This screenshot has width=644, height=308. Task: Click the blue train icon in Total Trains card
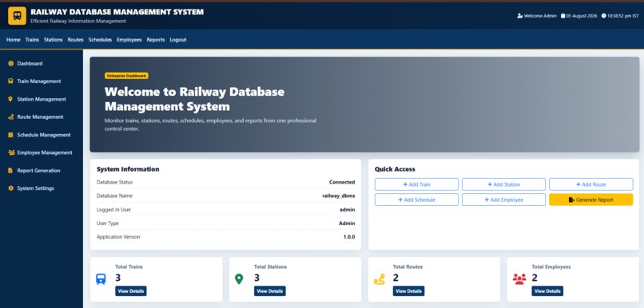[101, 279]
